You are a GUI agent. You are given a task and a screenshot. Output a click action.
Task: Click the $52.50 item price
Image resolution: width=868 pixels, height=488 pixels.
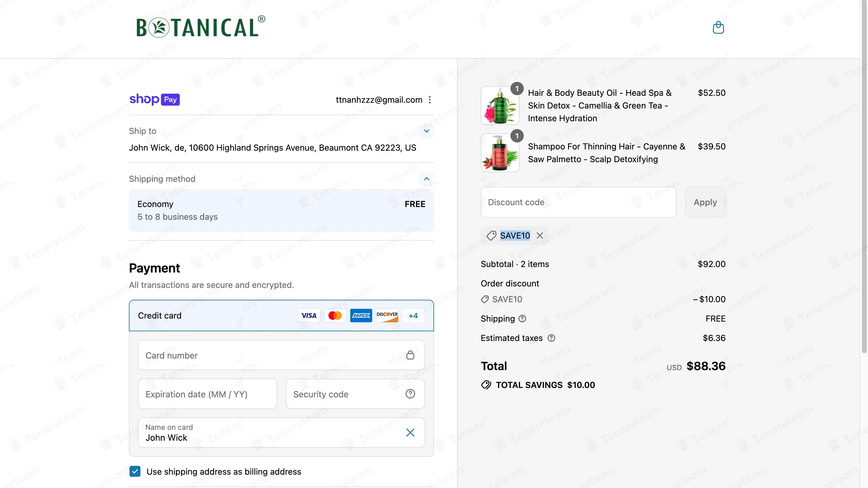(x=712, y=93)
